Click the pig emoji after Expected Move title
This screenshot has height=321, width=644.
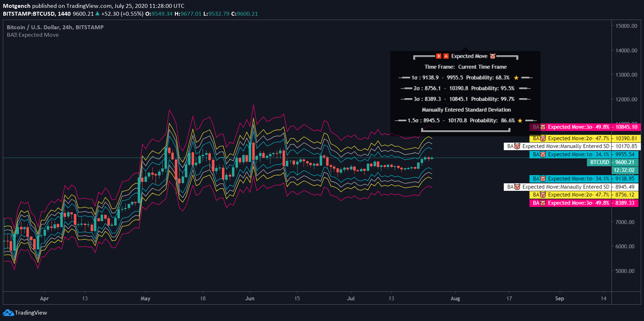pyautogui.click(x=493, y=56)
